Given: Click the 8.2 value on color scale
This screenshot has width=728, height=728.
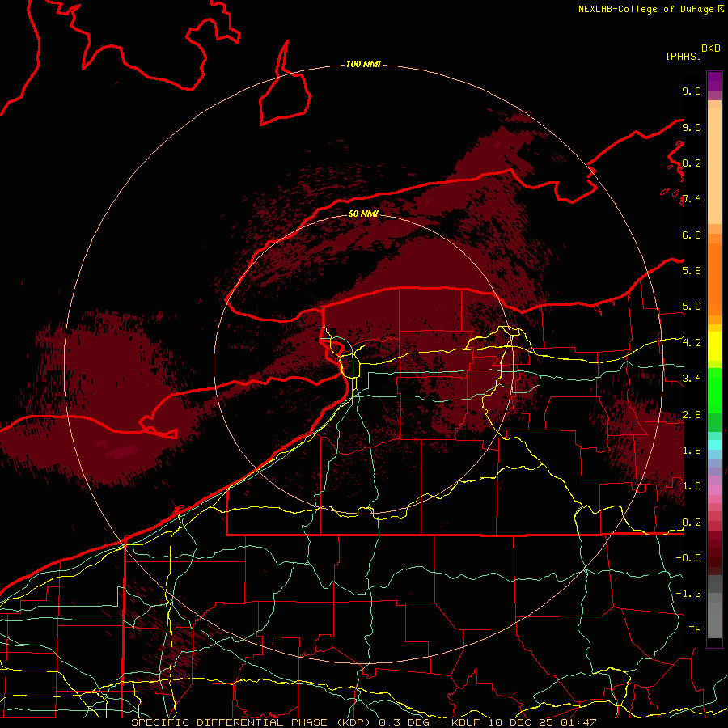Looking at the screenshot, I should click(x=692, y=163).
